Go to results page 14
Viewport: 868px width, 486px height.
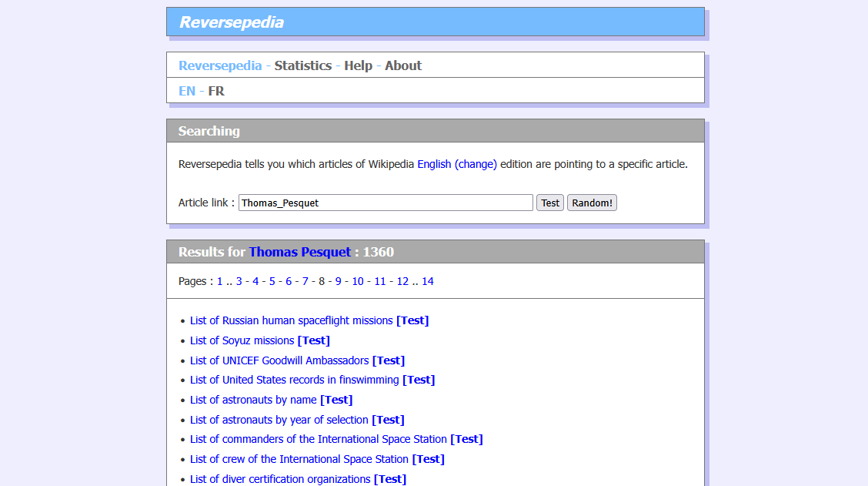[427, 282]
